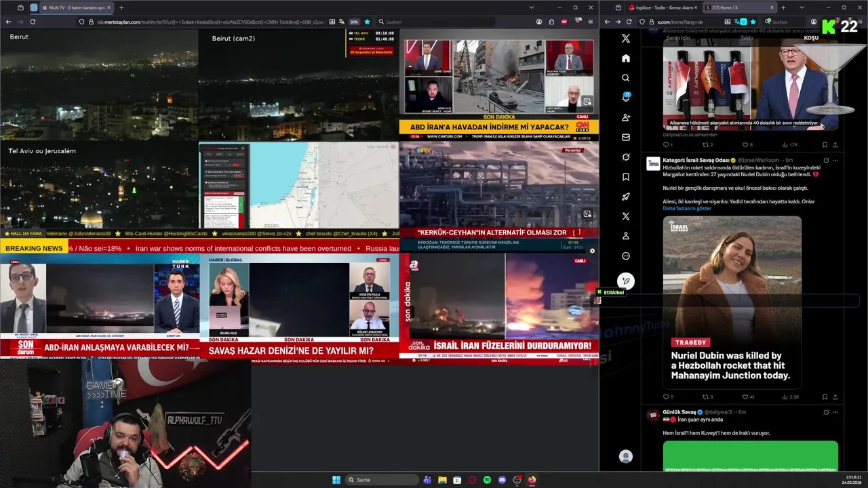This screenshot has width=868, height=488.
Task: Switch to 'Takip' timeline tab
Action: (x=747, y=38)
